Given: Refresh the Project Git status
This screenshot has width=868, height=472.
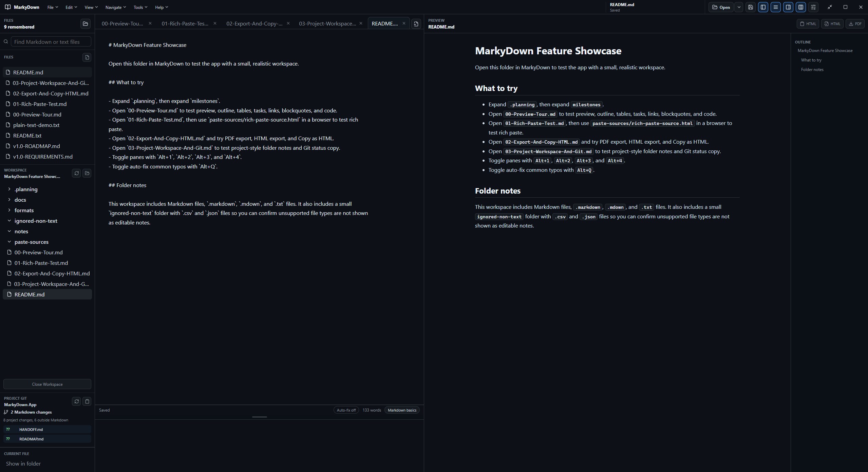Looking at the screenshot, I should (x=76, y=401).
